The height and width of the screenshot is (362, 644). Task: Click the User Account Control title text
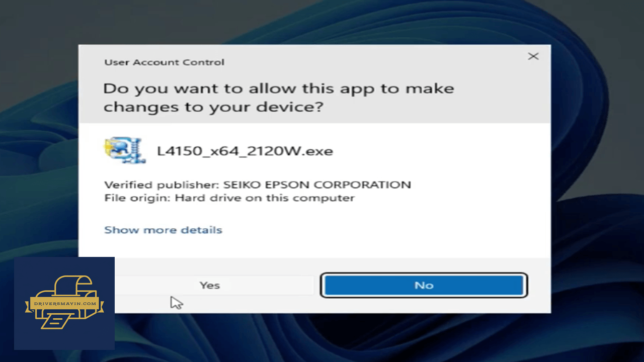pyautogui.click(x=164, y=62)
